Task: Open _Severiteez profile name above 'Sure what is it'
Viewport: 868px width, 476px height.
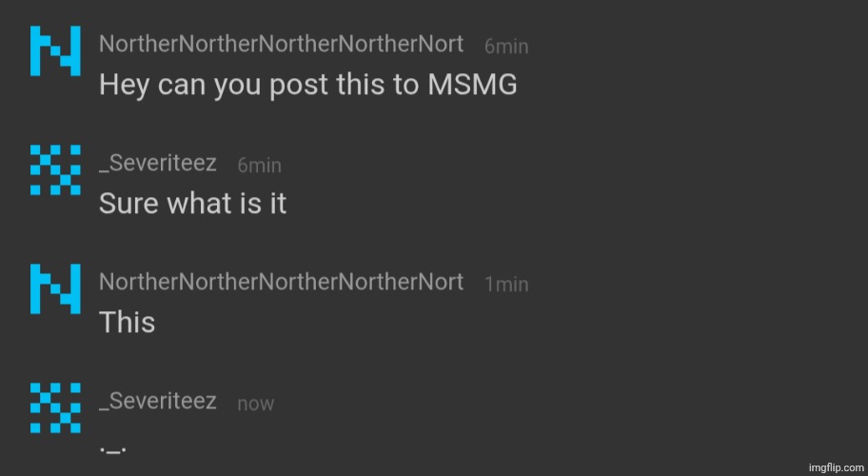Action: point(158,164)
